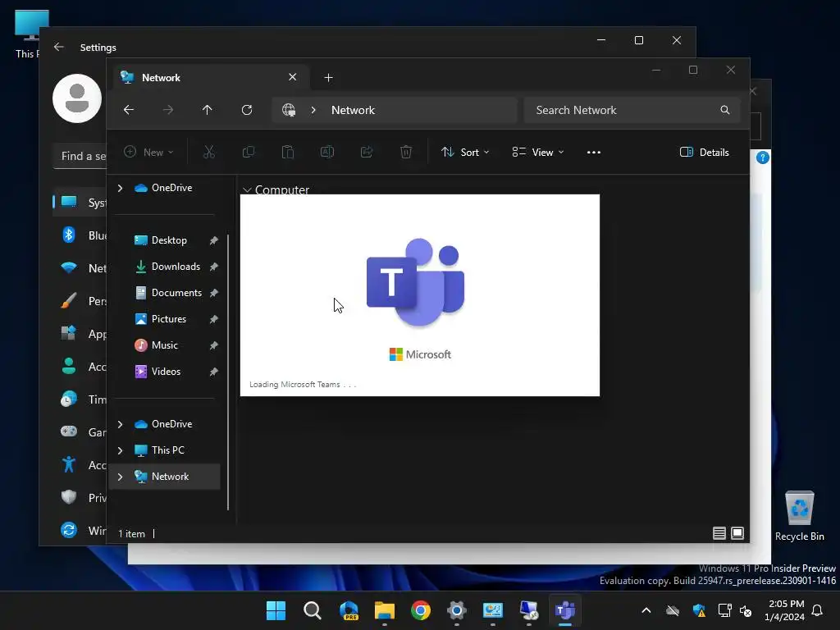This screenshot has width=840, height=630.
Task: Show hidden system tray icons
Action: (646, 610)
